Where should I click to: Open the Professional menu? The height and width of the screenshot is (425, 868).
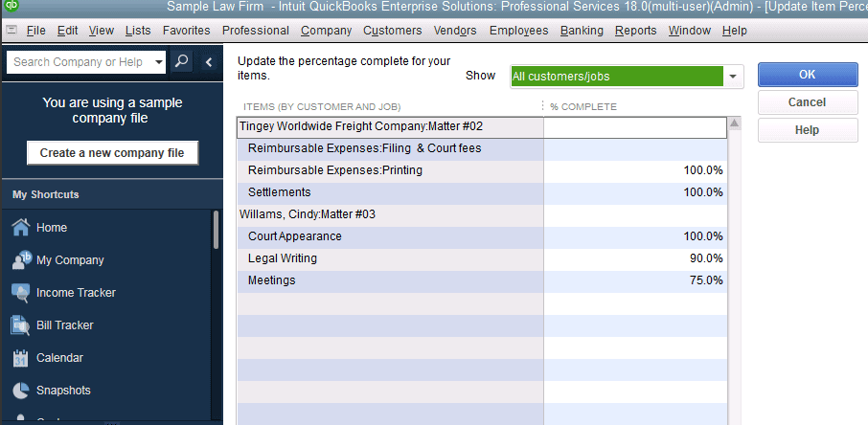[255, 31]
